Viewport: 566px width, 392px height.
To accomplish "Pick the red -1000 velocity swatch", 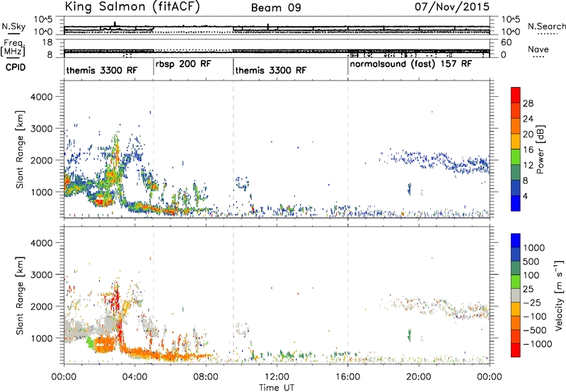I will point(516,350).
